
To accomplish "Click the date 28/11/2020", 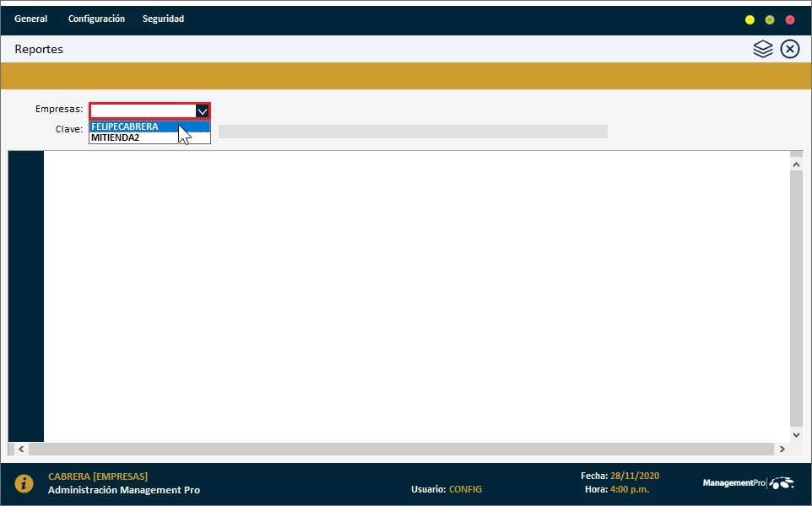I will (x=635, y=476).
